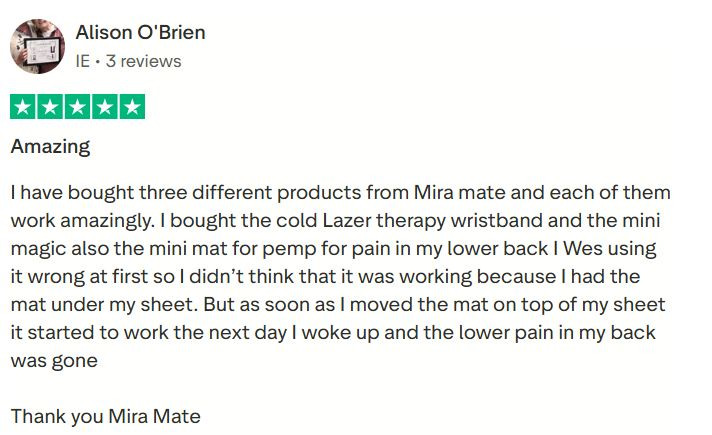Open the Alison O'Brien reviewer name

pyautogui.click(x=140, y=33)
